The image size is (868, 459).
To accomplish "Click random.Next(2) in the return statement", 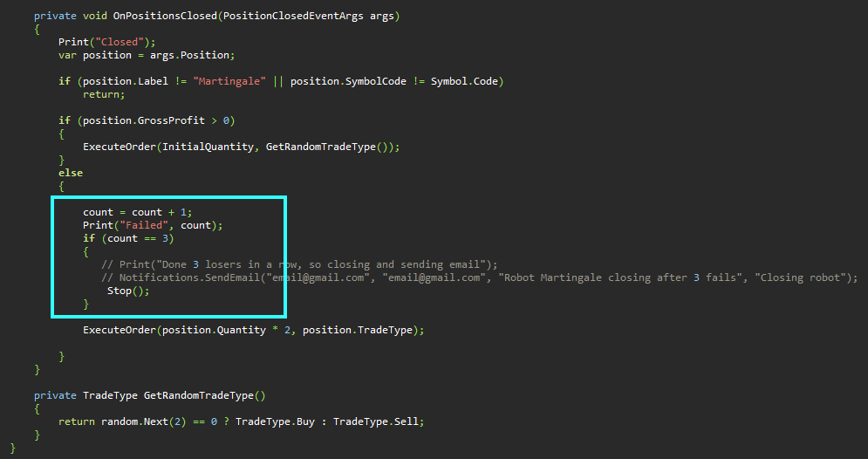I will [x=144, y=421].
